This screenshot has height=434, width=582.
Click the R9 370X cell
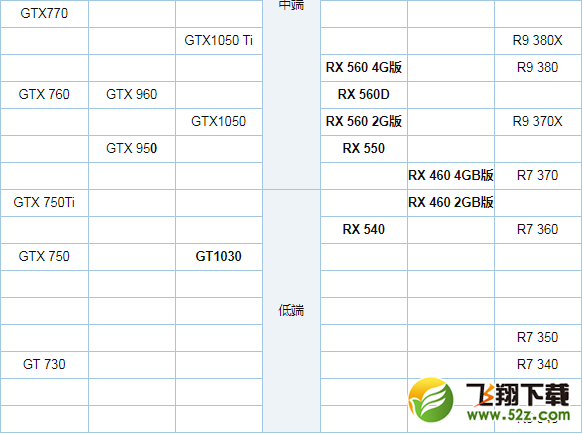click(537, 121)
